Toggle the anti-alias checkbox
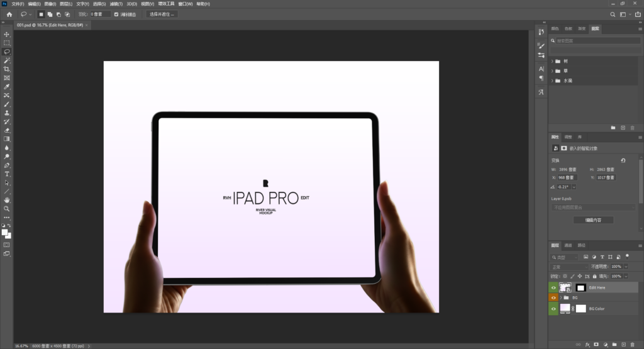644x349 pixels. [116, 14]
